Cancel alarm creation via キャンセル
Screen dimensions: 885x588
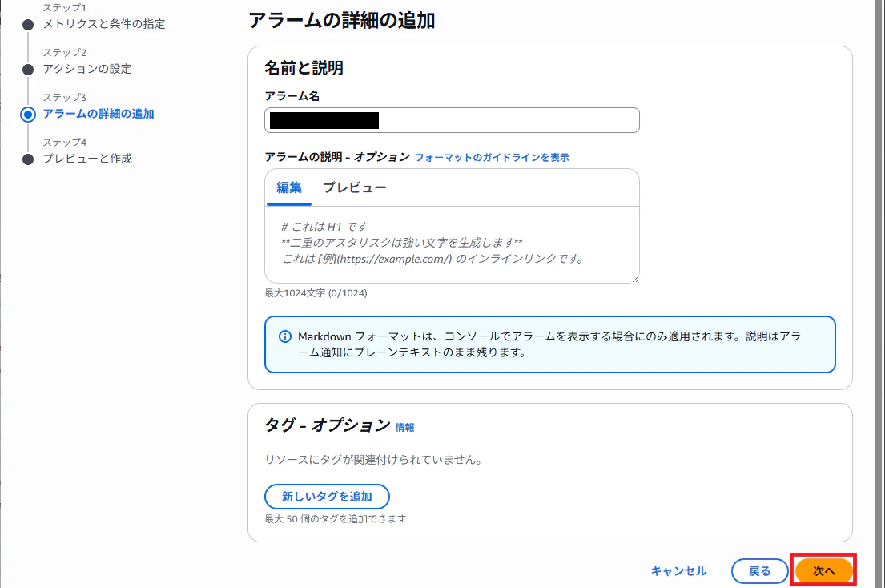pos(678,570)
